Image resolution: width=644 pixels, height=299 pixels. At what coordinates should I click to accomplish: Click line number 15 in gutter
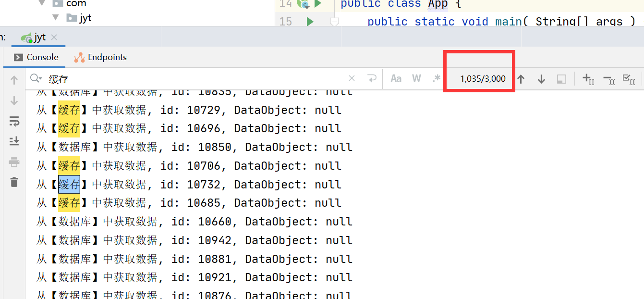[285, 22]
